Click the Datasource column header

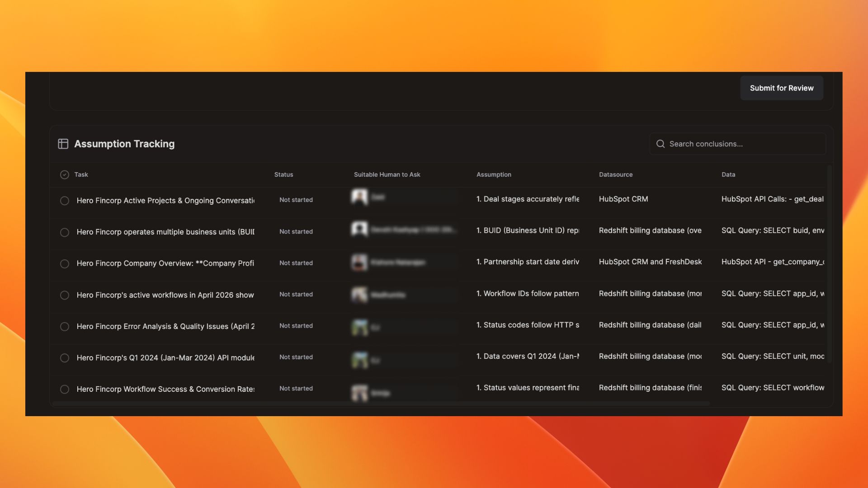615,174
